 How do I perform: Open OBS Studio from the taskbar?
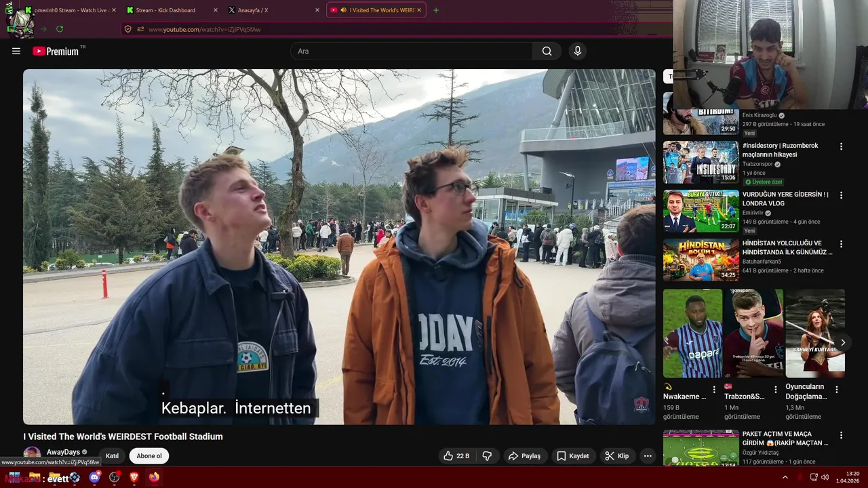(x=115, y=477)
